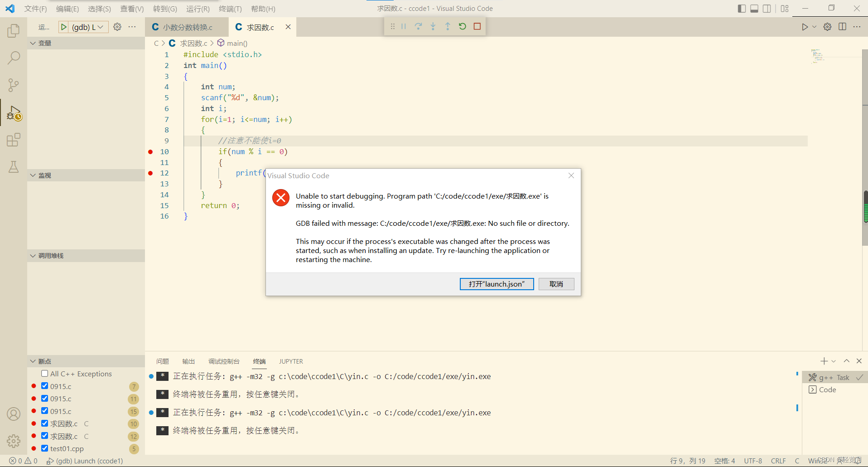Toggle All C++ Exceptions checkbox
The image size is (868, 467).
[x=44, y=374]
